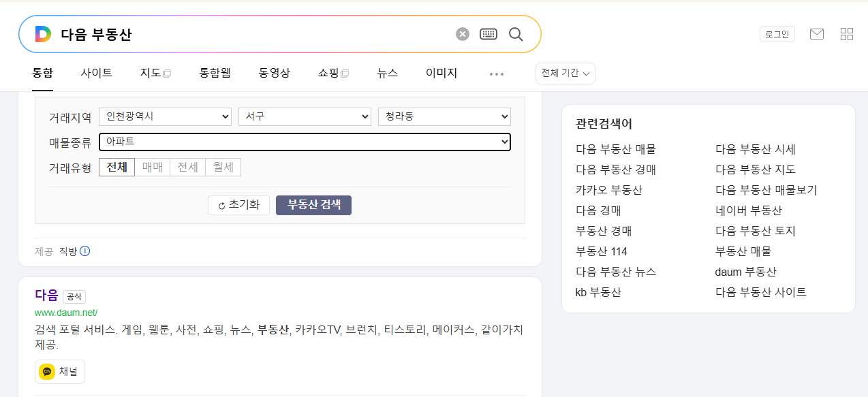The width and height of the screenshot is (868, 397).
Task: Click the three-dot more tabs icon
Action: 497,74
